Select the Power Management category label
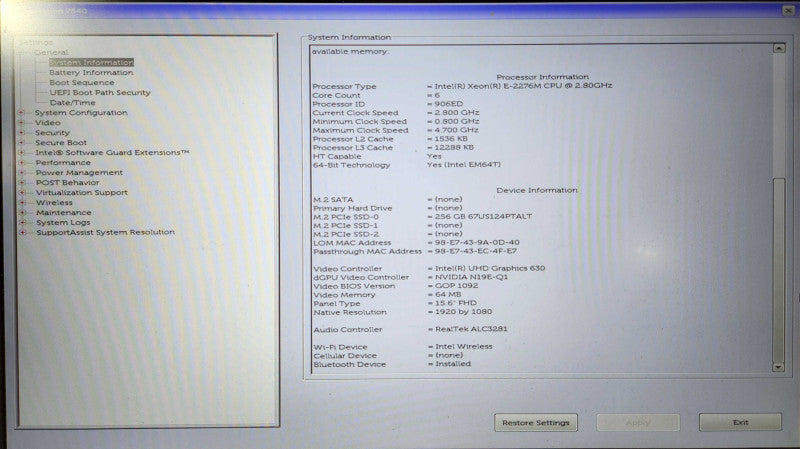Viewport: 800px width, 449px height. click(x=79, y=172)
